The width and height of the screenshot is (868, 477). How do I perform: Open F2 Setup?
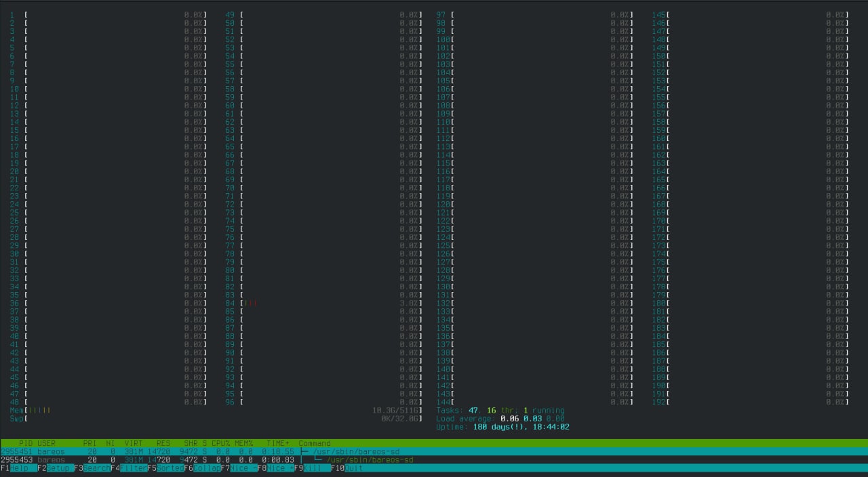tap(55, 468)
